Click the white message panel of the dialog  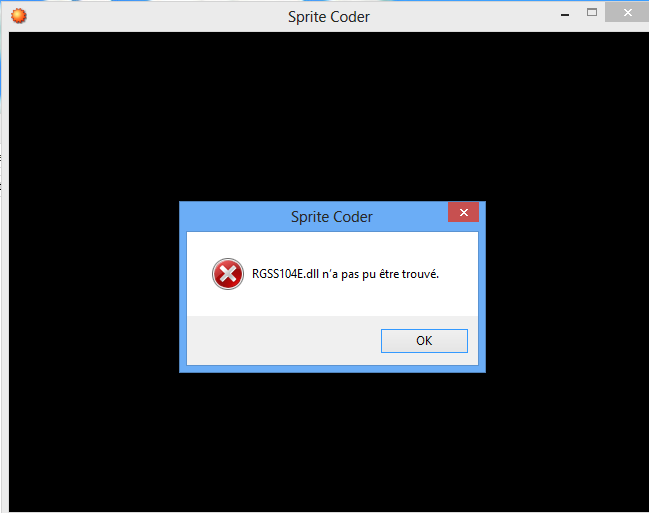click(332, 274)
